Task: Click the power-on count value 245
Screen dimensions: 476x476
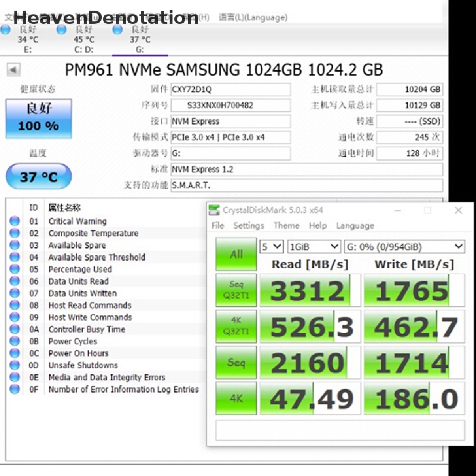Action: pos(410,137)
